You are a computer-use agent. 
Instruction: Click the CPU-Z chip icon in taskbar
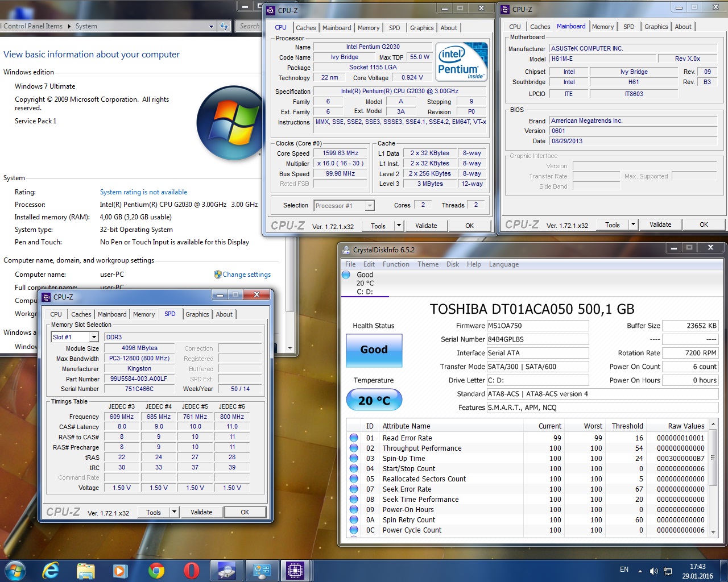click(295, 570)
